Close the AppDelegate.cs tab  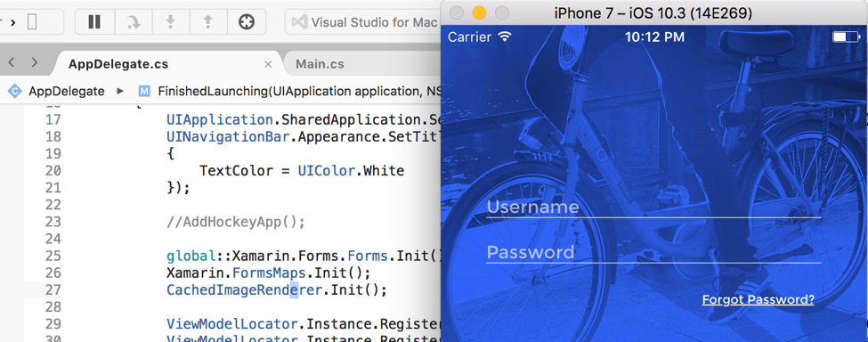tap(269, 64)
